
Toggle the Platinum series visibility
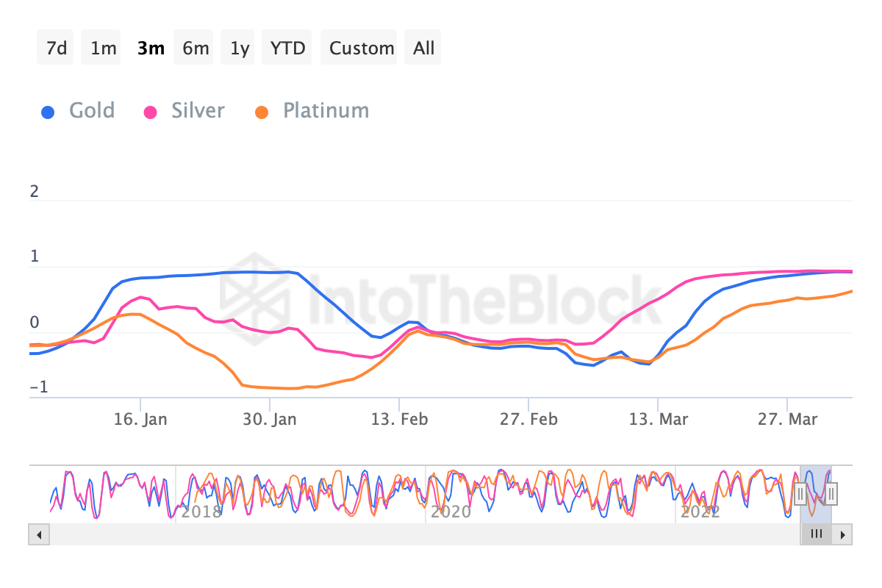(312, 111)
